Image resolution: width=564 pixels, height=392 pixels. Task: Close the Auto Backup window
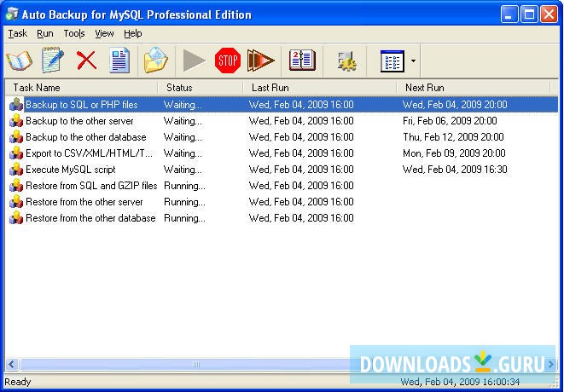point(549,14)
